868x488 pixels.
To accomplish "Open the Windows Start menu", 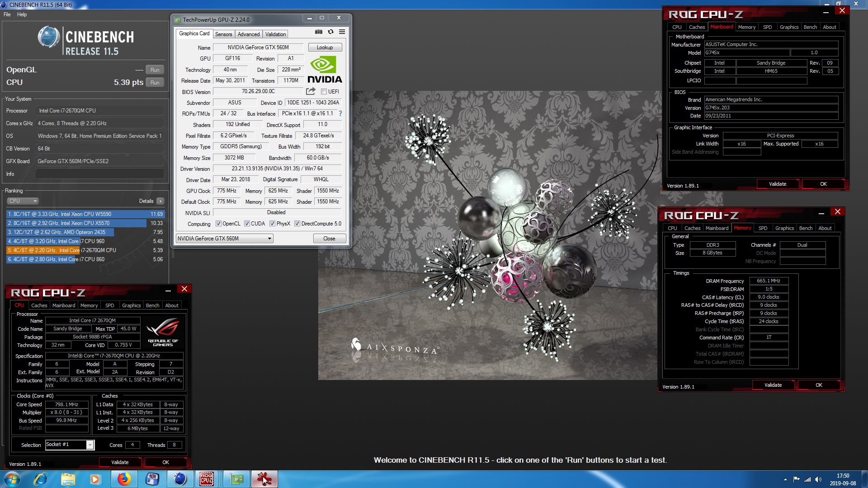I will (12, 479).
